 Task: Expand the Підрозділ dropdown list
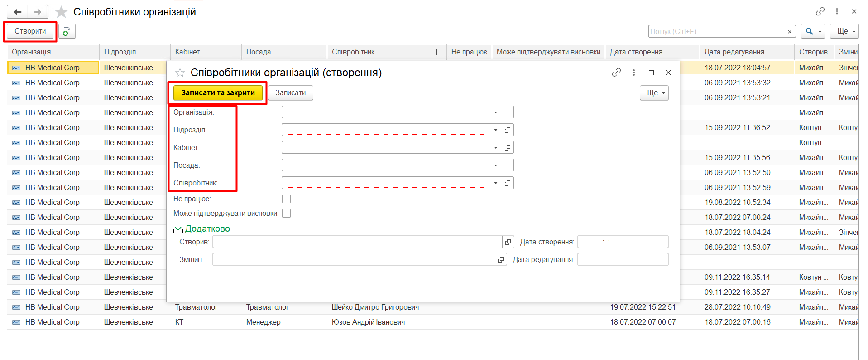496,130
